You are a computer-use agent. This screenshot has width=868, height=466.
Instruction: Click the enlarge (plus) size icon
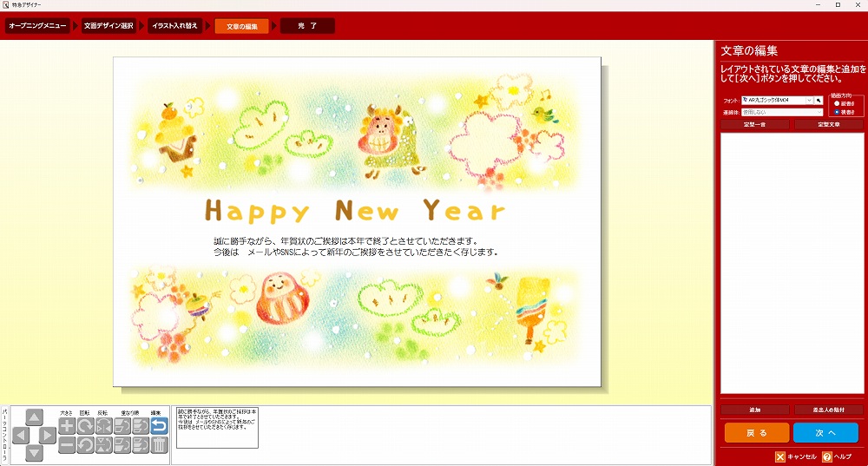pyautogui.click(x=67, y=426)
